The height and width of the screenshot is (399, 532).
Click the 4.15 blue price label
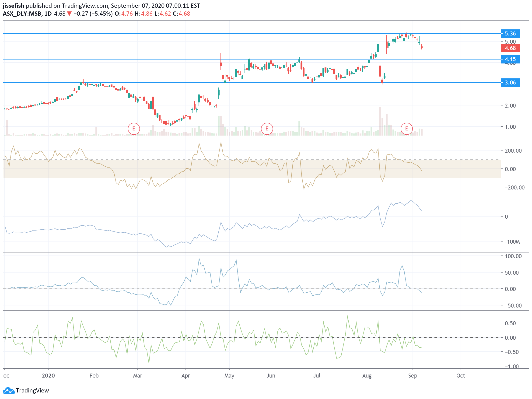(x=510, y=59)
